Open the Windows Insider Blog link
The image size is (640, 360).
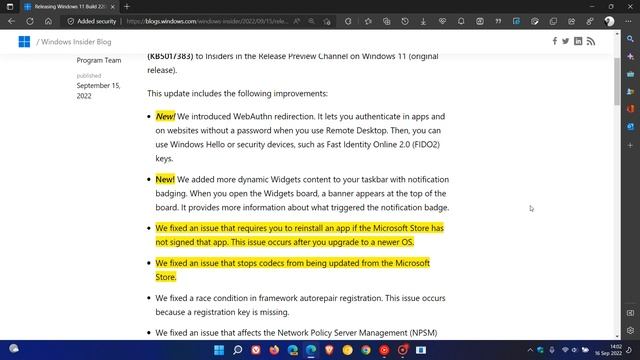pos(76,42)
